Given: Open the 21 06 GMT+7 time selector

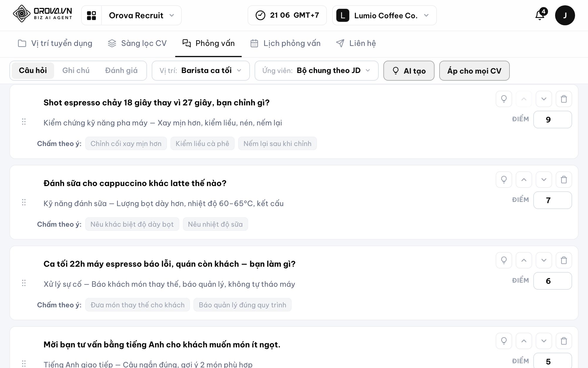Looking at the screenshot, I should click(287, 15).
